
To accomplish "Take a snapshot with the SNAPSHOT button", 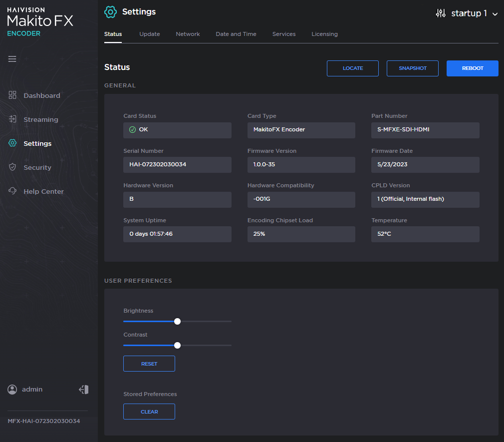I will click(x=413, y=68).
